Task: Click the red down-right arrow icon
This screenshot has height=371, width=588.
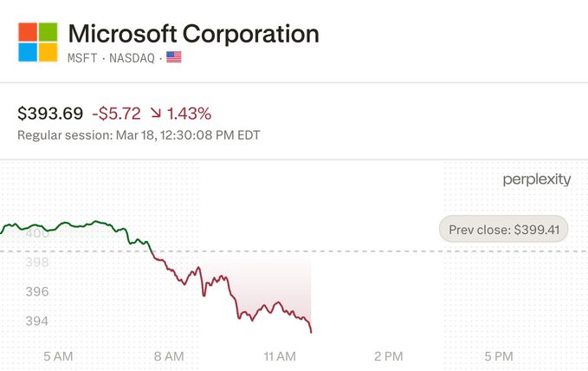Action: pos(157,114)
